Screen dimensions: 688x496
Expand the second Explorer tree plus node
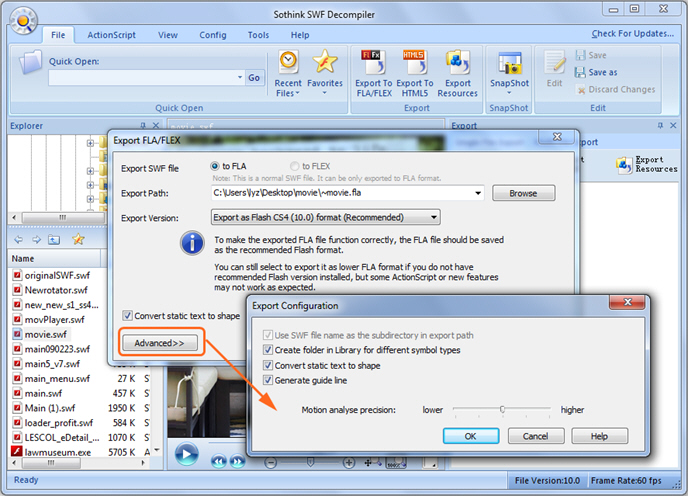click(x=90, y=171)
